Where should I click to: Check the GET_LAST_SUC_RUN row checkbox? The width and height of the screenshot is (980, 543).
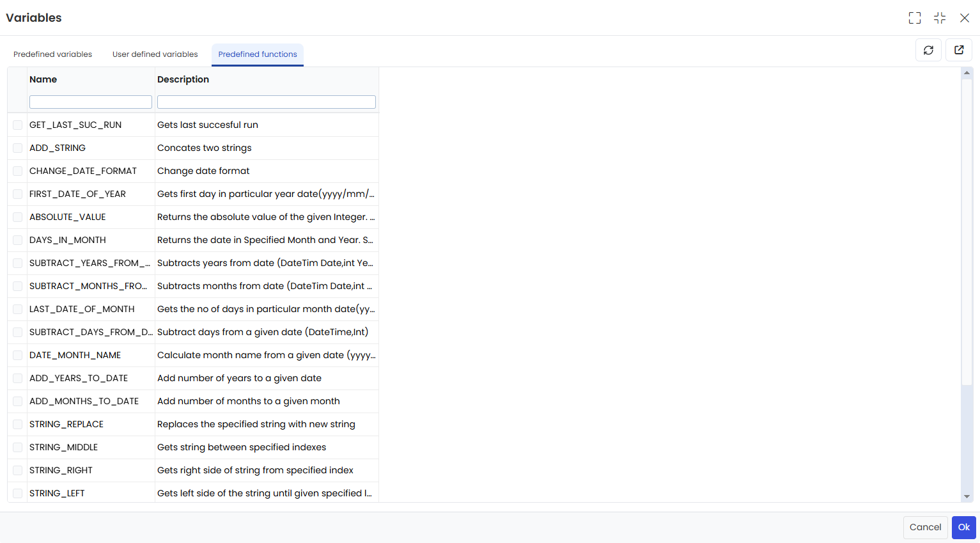[x=17, y=125]
